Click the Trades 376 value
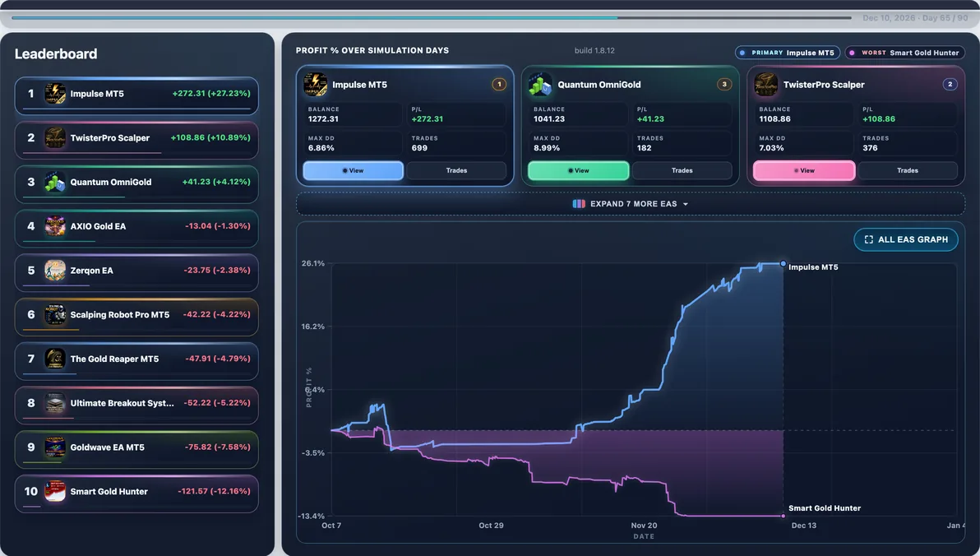Image resolution: width=980 pixels, height=556 pixels. tap(870, 148)
